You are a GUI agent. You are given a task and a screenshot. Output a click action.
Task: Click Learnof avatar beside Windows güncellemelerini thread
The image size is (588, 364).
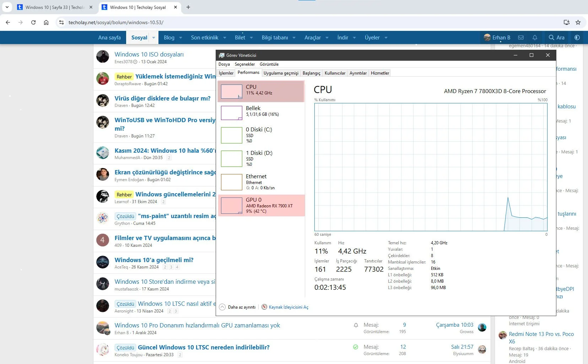pyautogui.click(x=103, y=196)
